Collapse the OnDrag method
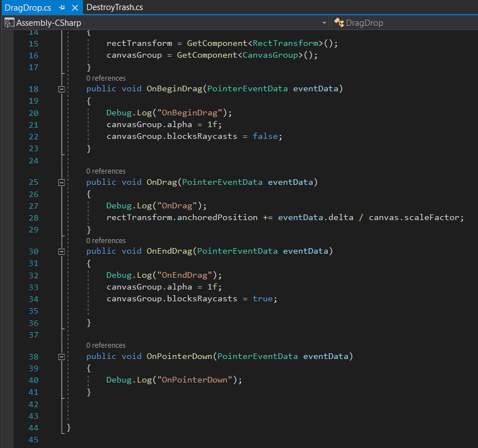The height and width of the screenshot is (448, 478). 62,183
